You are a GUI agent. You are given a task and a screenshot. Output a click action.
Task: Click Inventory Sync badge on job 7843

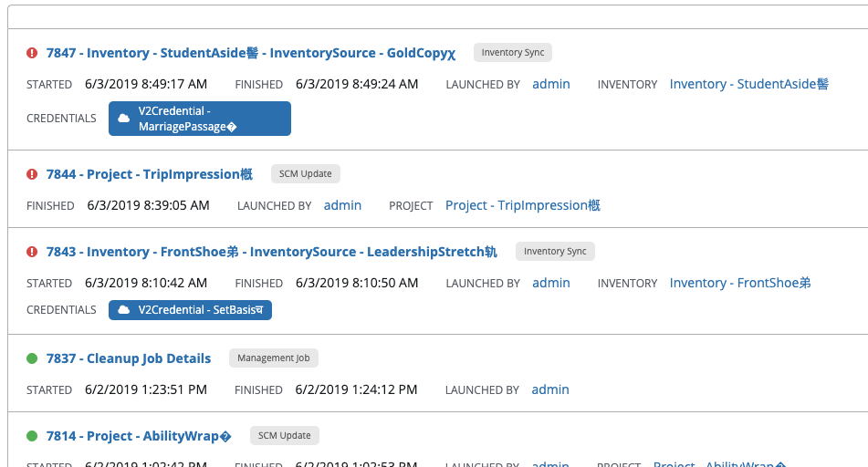click(555, 251)
